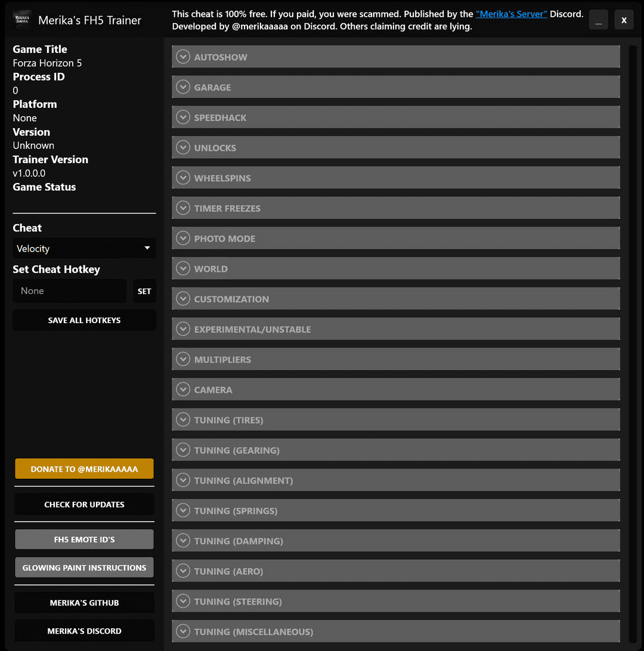The image size is (644, 651).
Task: Expand the PHOTO MODE section
Action: [396, 238]
